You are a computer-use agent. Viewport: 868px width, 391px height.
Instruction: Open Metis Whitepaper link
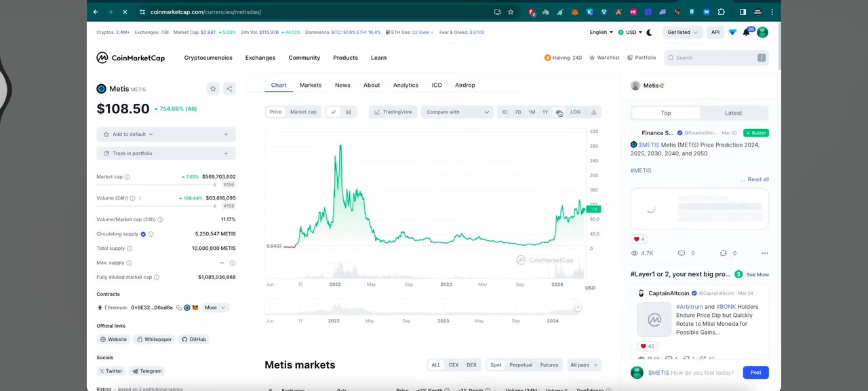(x=154, y=339)
